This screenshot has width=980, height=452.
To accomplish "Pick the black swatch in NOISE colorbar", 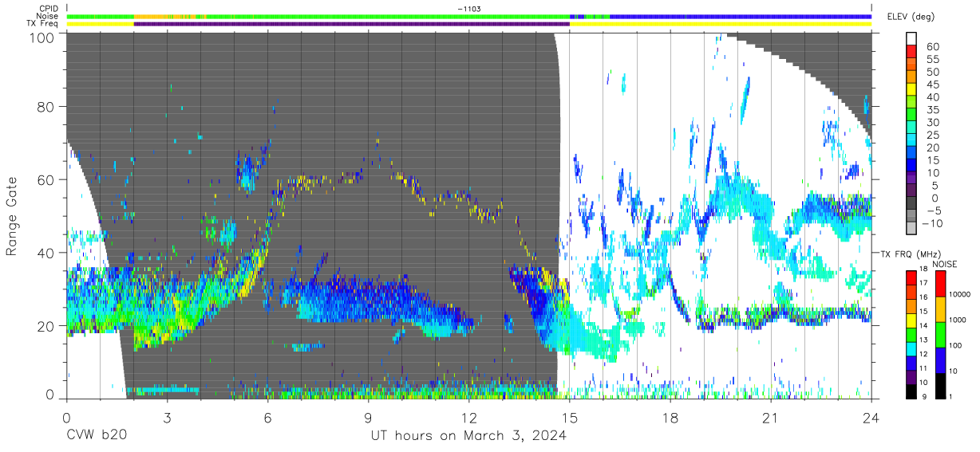I will [939, 384].
